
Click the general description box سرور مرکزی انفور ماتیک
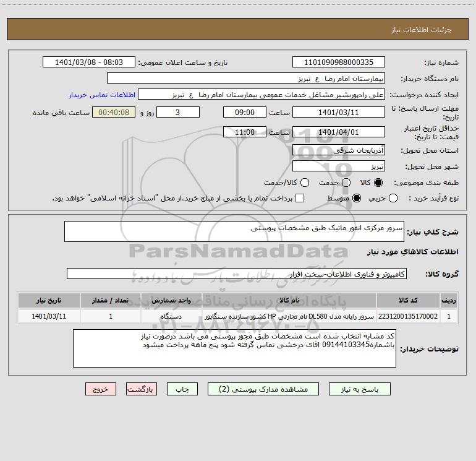click(234, 231)
